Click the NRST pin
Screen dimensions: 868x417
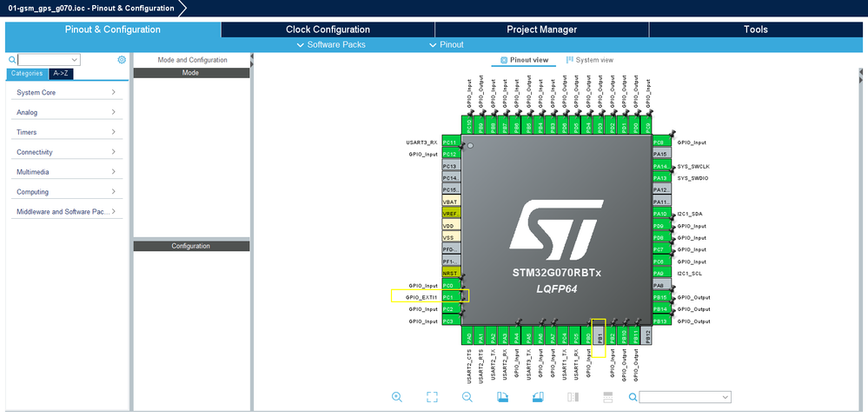click(452, 273)
